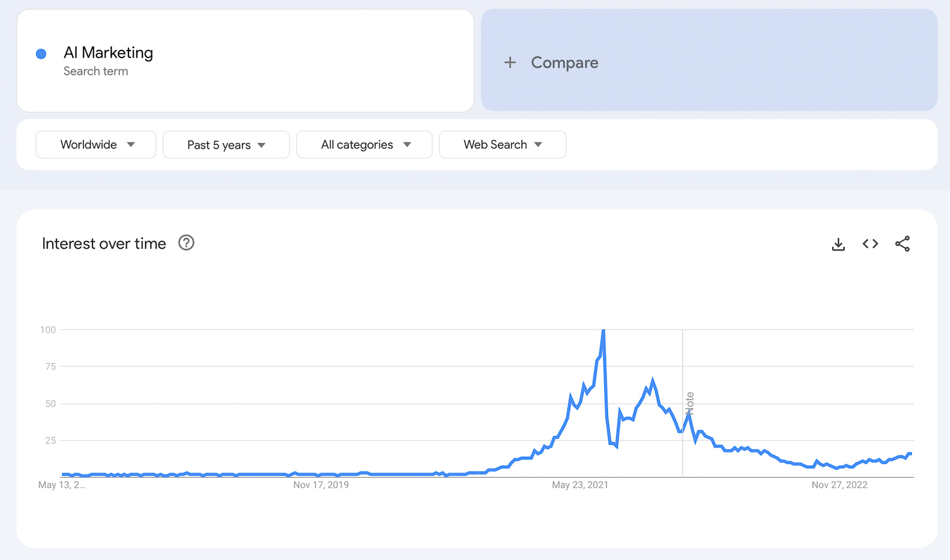Download the interest over time data
Image resolution: width=950 pixels, height=560 pixels.
[x=838, y=244]
